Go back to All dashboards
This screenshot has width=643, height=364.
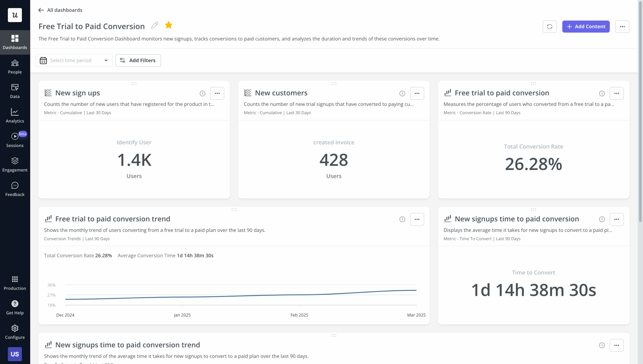pos(60,10)
